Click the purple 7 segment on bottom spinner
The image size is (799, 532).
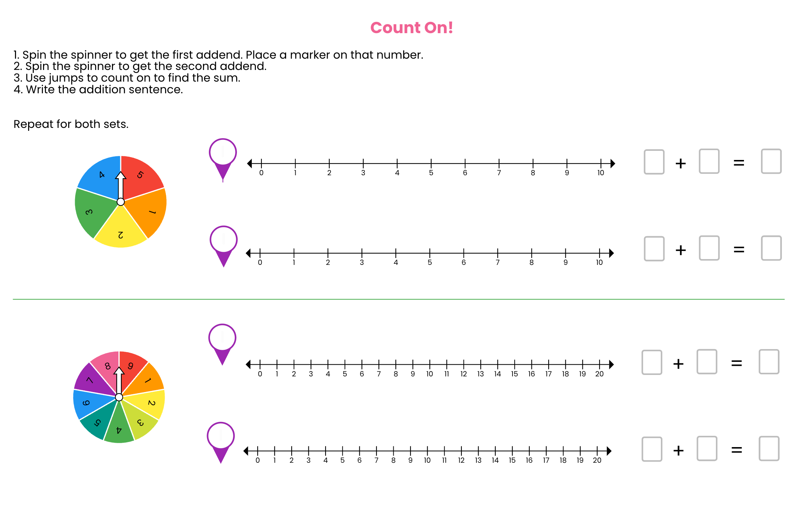point(91,381)
